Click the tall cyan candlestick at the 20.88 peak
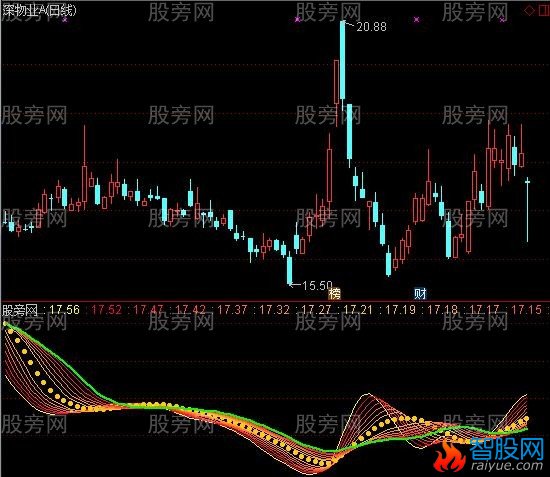Image resolution: width=550 pixels, height=477 pixels. point(342,60)
